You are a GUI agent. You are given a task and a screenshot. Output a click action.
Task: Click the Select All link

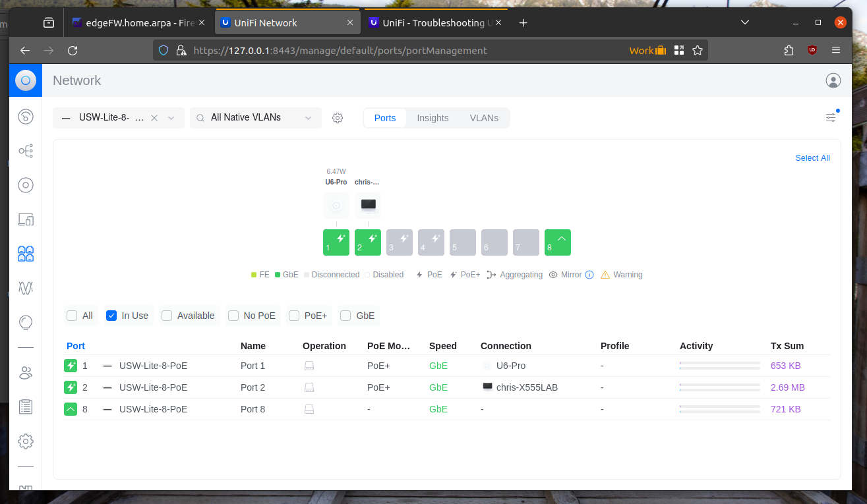tap(812, 158)
